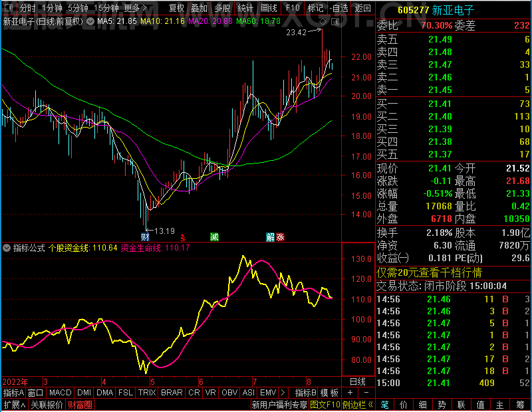This screenshot has width=532, height=412.
Task: Click the red S marker under chart
Action: point(183,238)
